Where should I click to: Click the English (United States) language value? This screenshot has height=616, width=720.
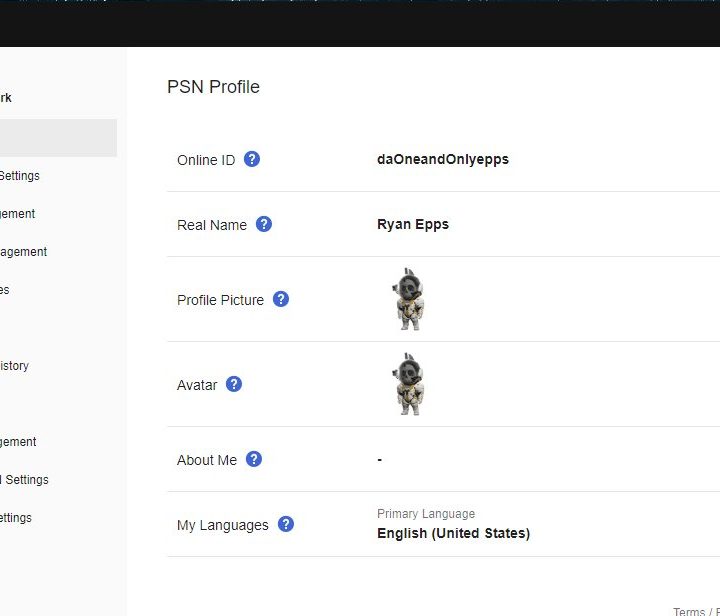[x=453, y=533]
